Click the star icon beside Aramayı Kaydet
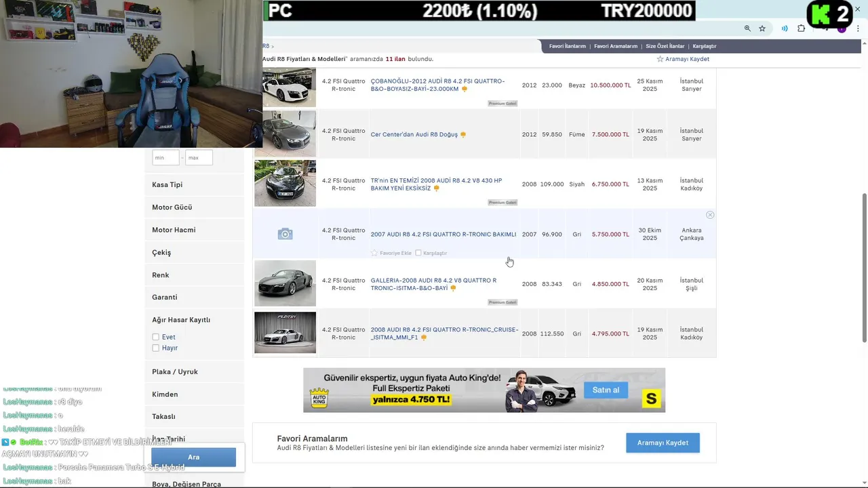Viewport: 868px width, 488px height. (x=660, y=59)
